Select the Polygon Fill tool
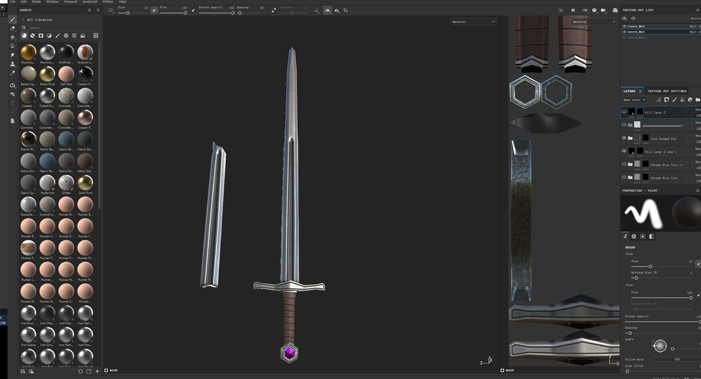The height and width of the screenshot is (379, 701). [x=13, y=46]
